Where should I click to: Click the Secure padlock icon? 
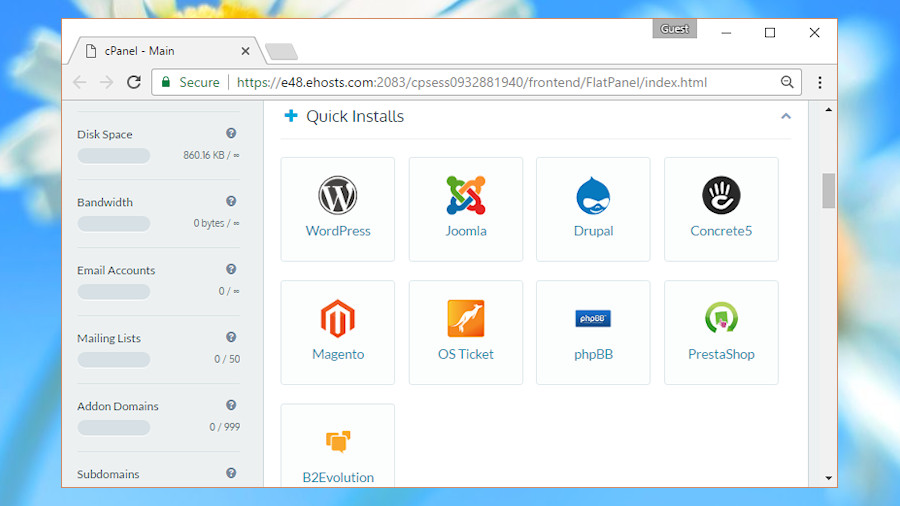166,82
